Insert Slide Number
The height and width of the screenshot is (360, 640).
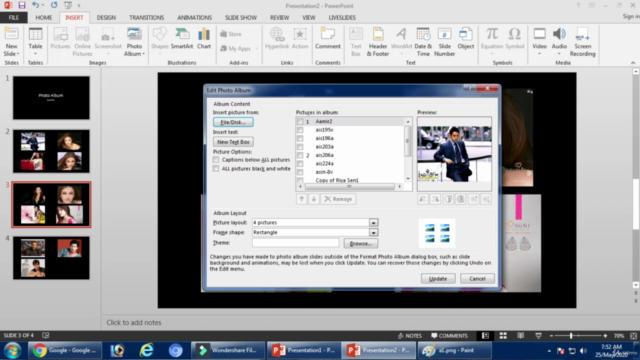[444, 42]
